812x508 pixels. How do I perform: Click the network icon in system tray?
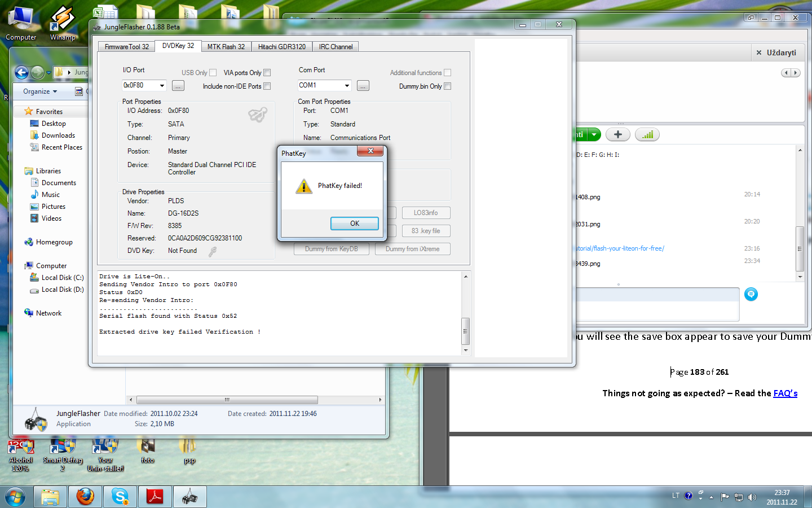click(x=738, y=497)
